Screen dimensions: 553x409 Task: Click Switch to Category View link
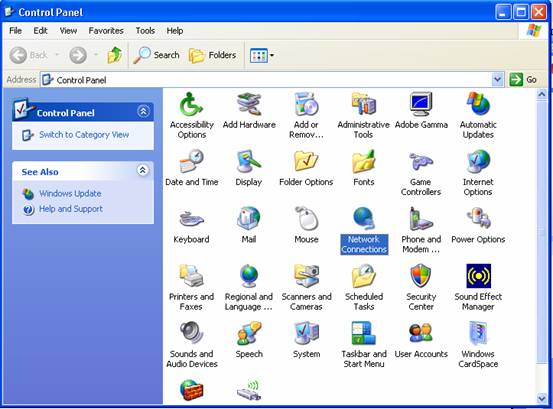[x=84, y=135]
